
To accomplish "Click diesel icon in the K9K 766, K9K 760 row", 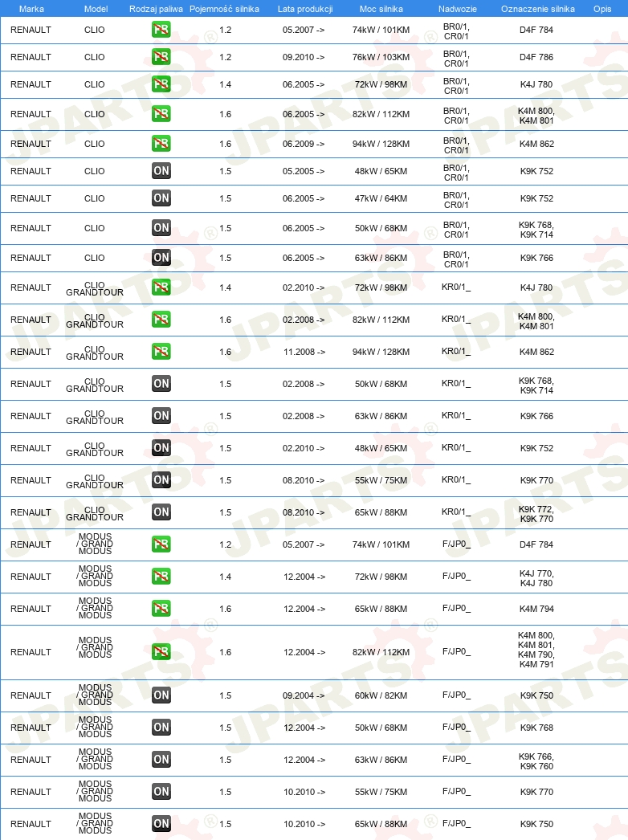I will point(161,760).
